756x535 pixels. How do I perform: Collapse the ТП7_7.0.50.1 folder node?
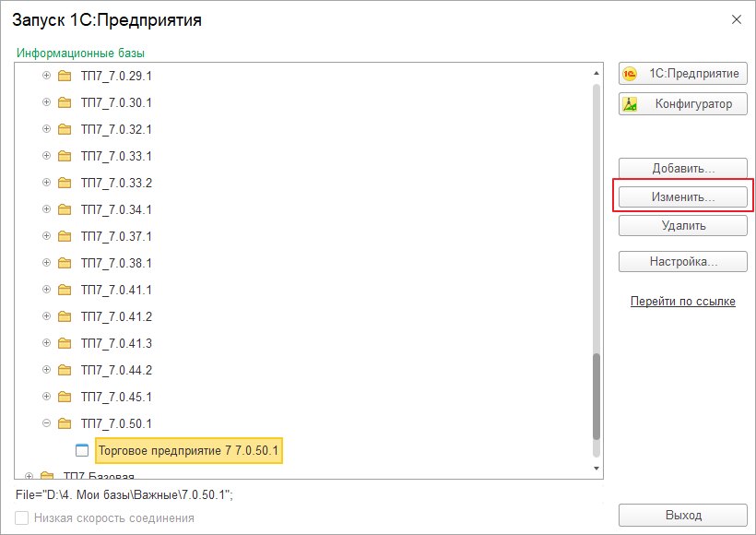[46, 423]
